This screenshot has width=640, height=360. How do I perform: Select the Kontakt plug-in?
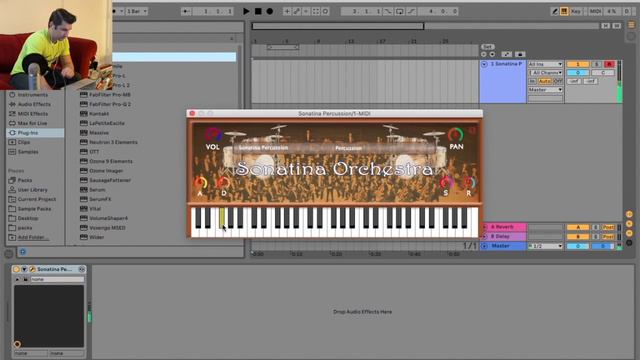[99, 113]
